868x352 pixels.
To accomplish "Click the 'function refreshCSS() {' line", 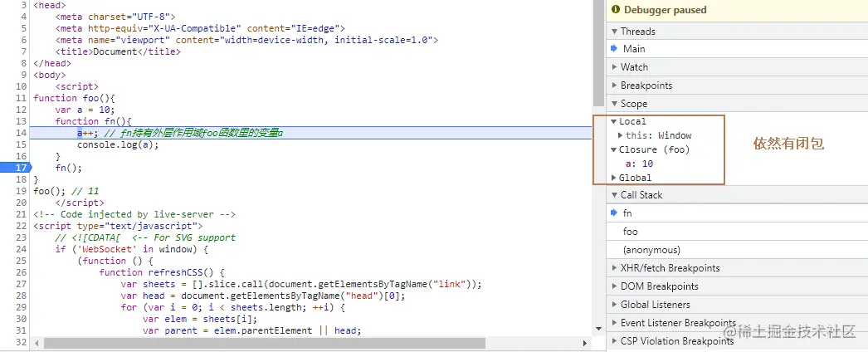I will (x=162, y=272).
